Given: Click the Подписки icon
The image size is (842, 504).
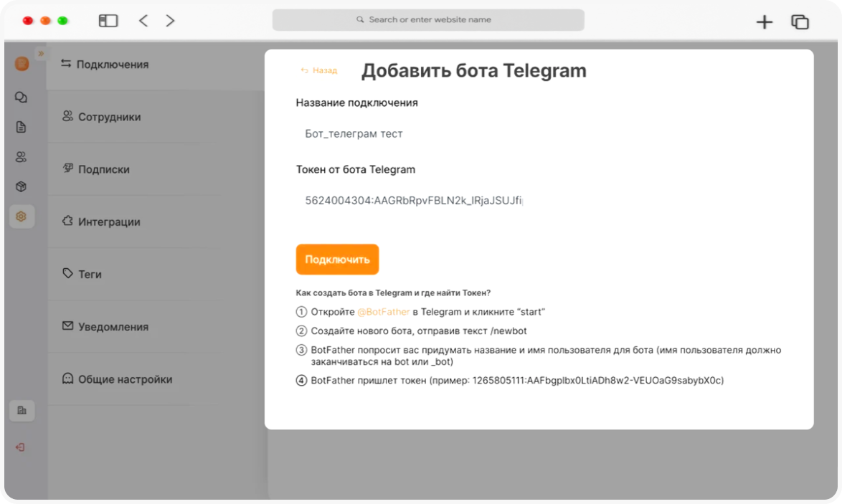Looking at the screenshot, I should point(67,168).
